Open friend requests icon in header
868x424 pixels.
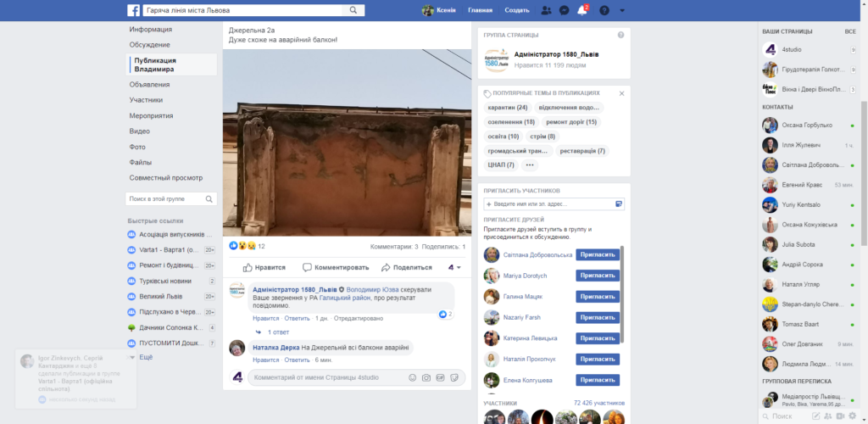tap(546, 10)
